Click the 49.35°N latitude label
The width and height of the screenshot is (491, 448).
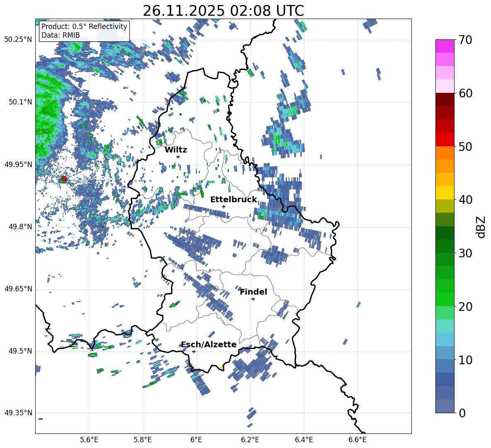pyautogui.click(x=18, y=413)
